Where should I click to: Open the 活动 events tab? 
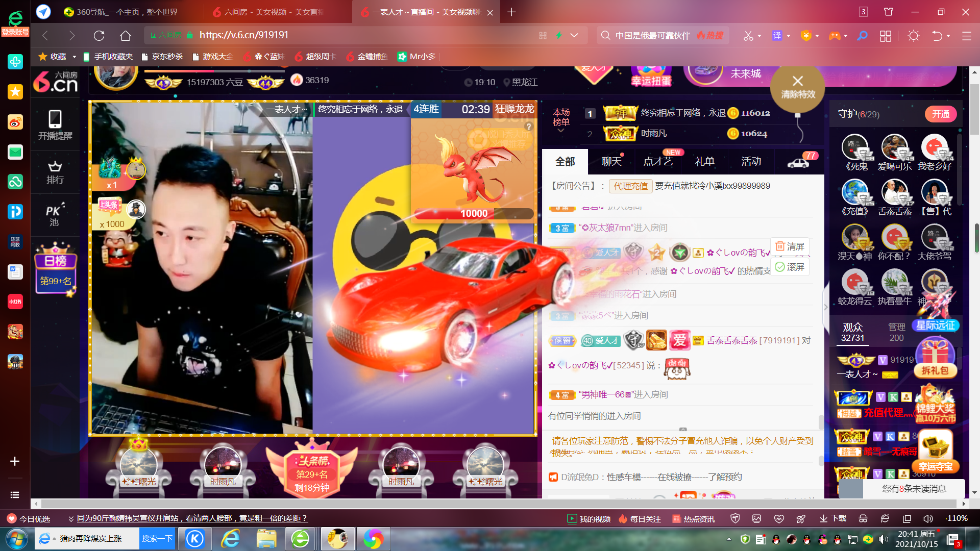[x=751, y=162]
